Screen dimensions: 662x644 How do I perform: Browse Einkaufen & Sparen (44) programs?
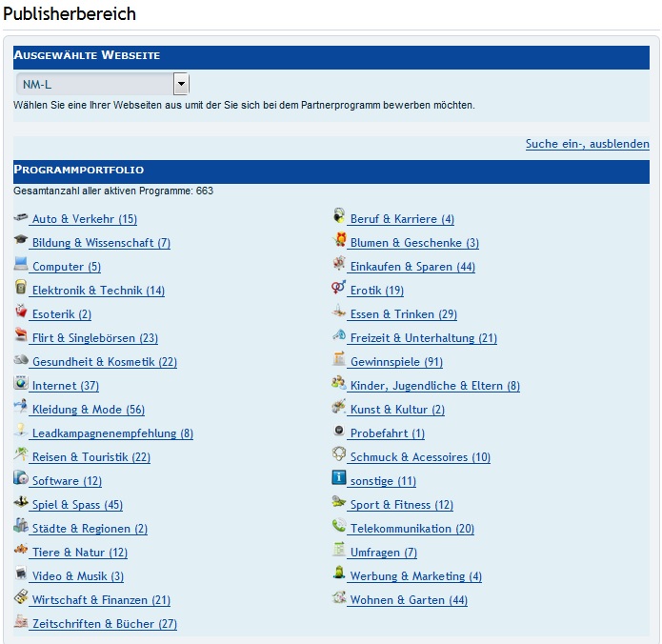pyautogui.click(x=412, y=267)
